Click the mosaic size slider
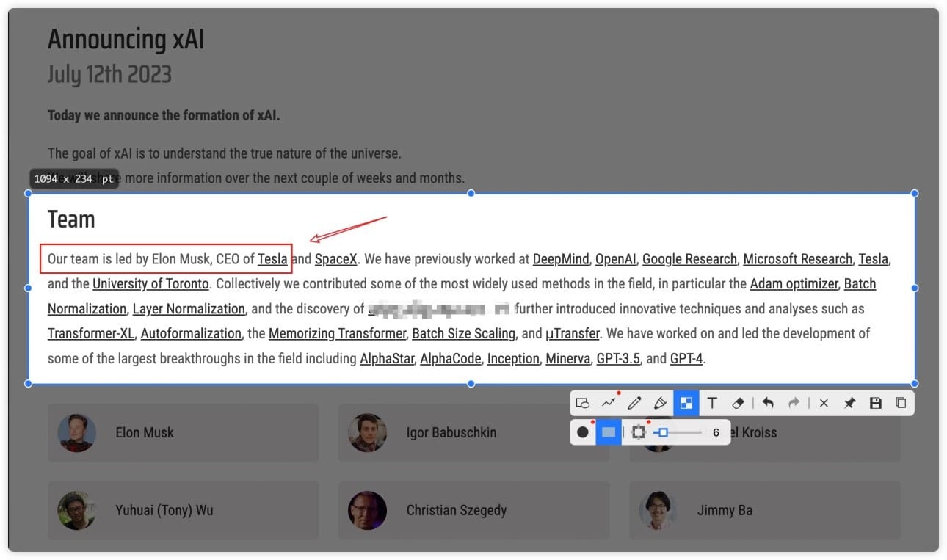This screenshot has height=560, width=947. pyautogui.click(x=678, y=432)
